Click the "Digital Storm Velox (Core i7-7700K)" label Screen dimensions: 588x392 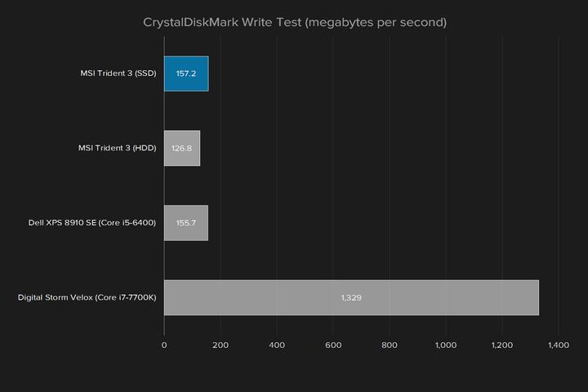[87, 297]
